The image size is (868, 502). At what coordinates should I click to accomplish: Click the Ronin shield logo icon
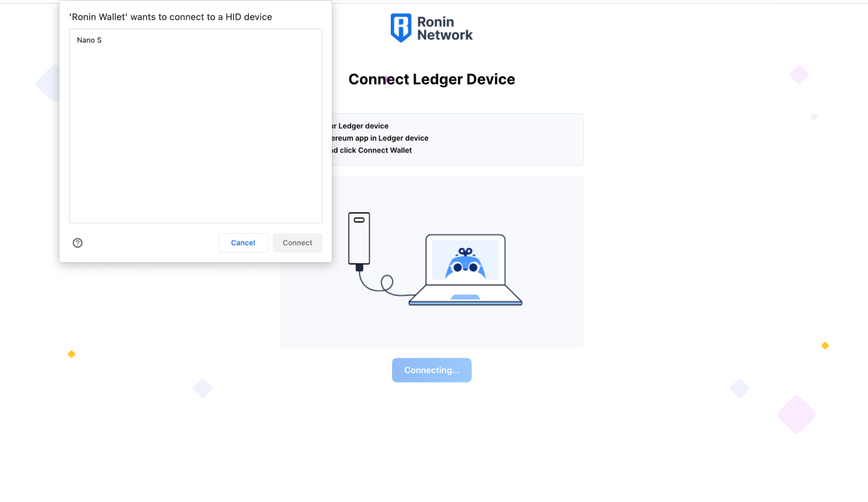[400, 28]
